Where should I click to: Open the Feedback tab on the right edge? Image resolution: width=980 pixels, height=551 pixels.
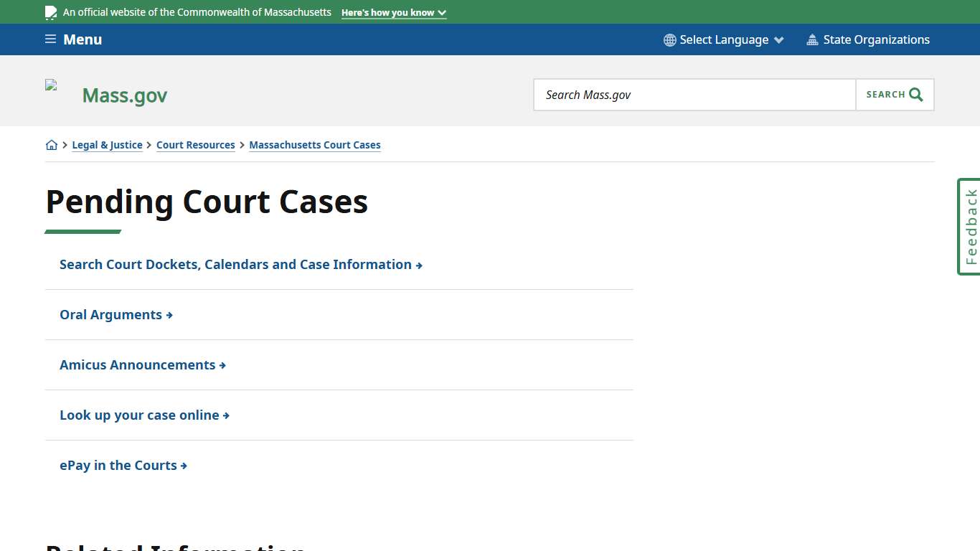click(969, 226)
